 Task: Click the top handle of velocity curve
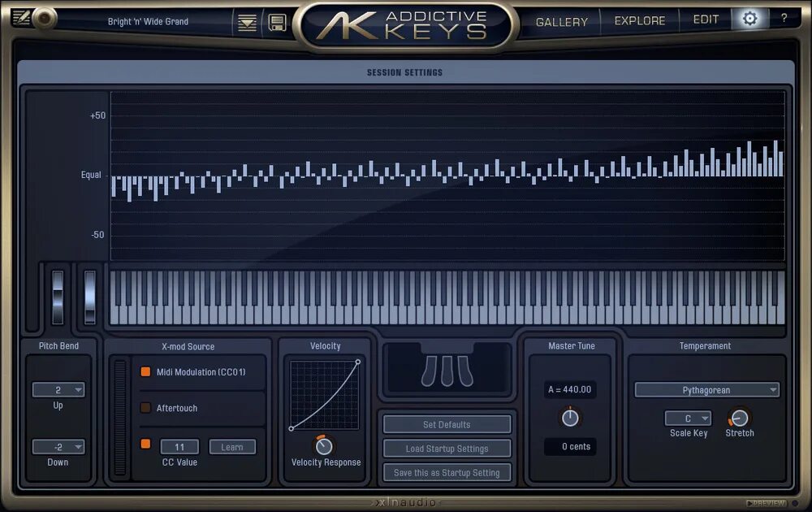[x=358, y=362]
